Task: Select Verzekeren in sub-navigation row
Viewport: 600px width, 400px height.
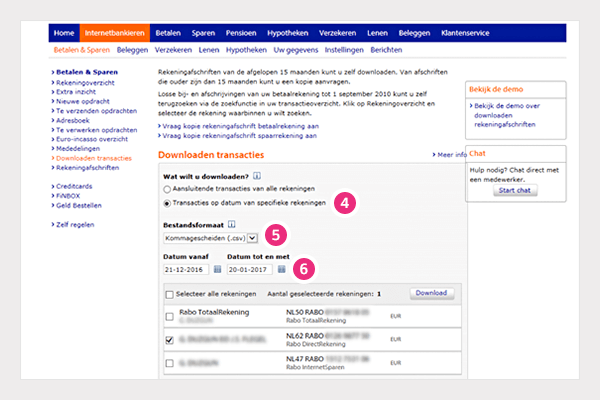Action: pyautogui.click(x=173, y=50)
